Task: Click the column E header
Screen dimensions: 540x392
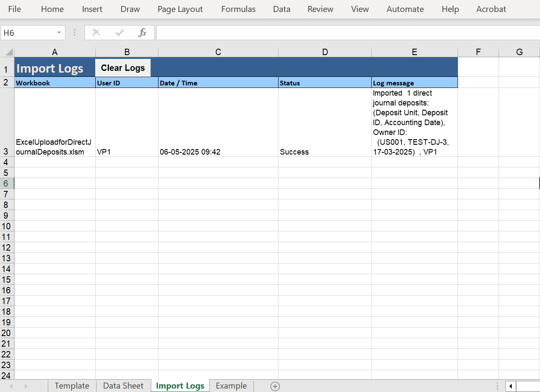Action: tap(414, 52)
